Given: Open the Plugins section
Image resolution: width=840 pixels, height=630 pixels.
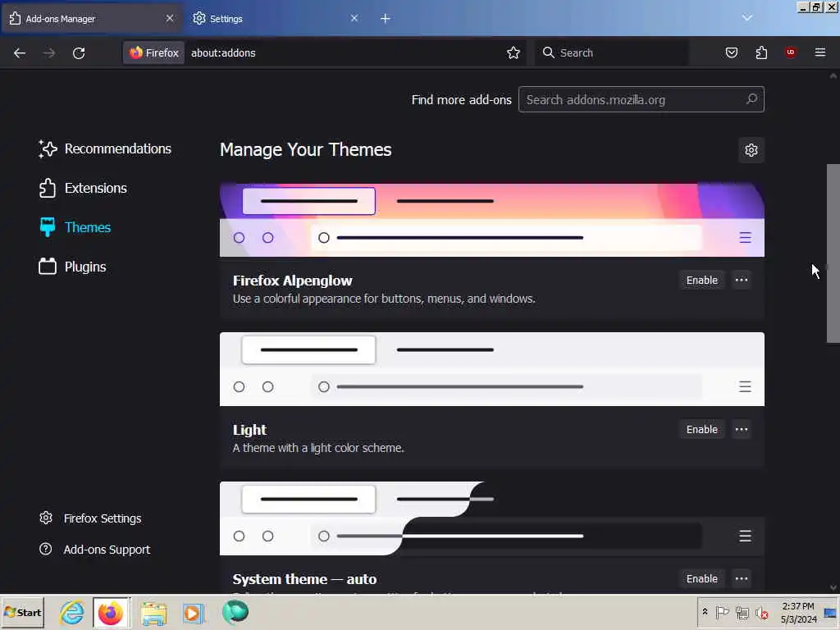Looking at the screenshot, I should point(72,267).
